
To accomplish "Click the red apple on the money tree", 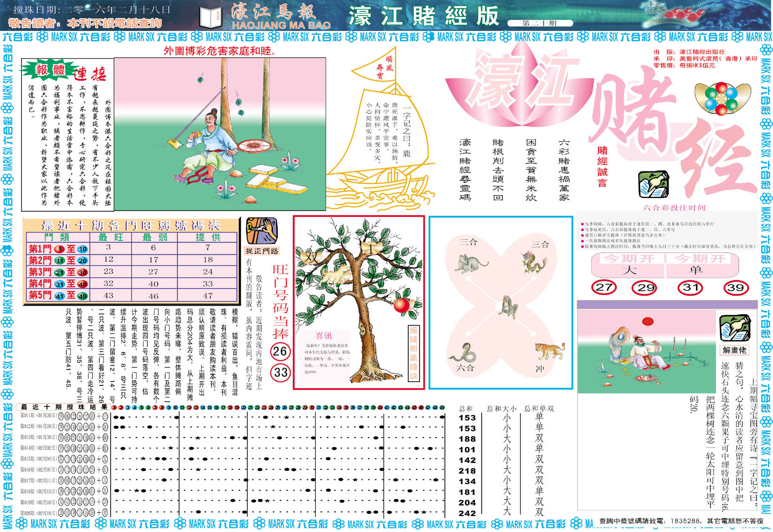I will (x=402, y=305).
